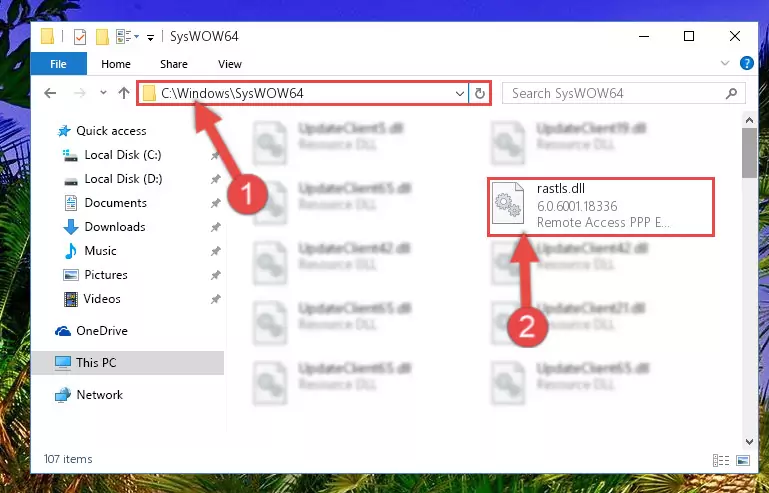This screenshot has height=493, width=769.
Task: Click the Search SysWOW64 field
Action: 624,93
